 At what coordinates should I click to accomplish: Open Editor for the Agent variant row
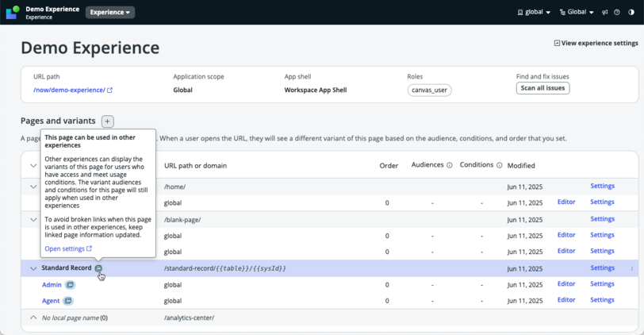(x=566, y=299)
